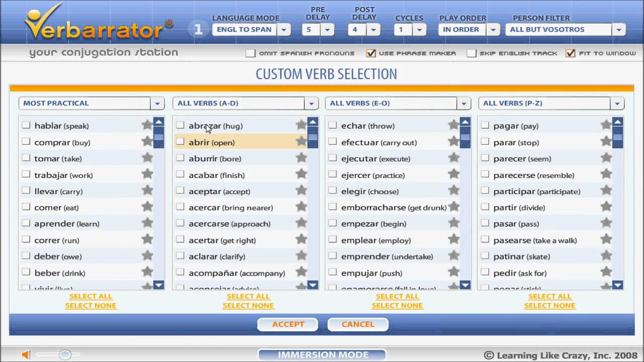Favorite acabar via star icon
Screen dimensions: 644x362
click(301, 174)
